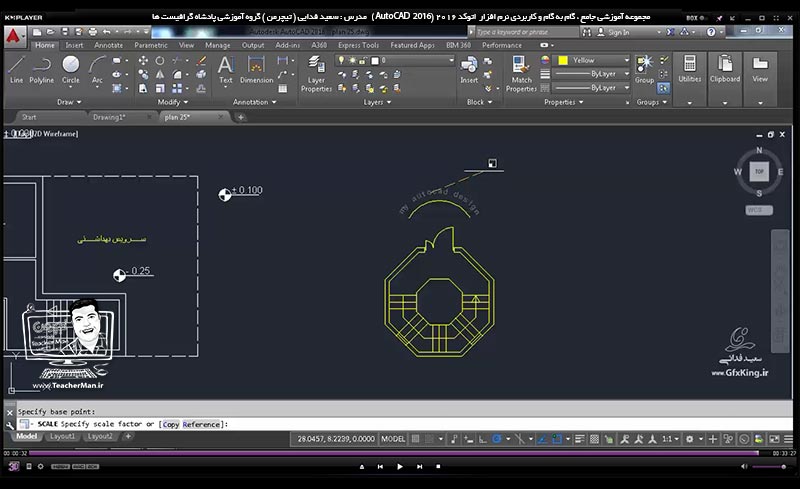Click the Move tool in Modify panel
The image size is (800, 489).
click(143, 61)
